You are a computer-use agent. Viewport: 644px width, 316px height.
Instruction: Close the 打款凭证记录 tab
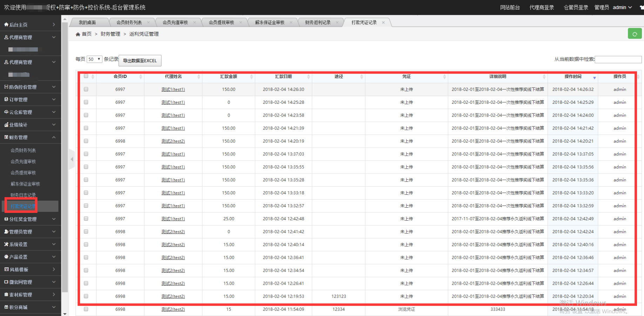click(383, 22)
